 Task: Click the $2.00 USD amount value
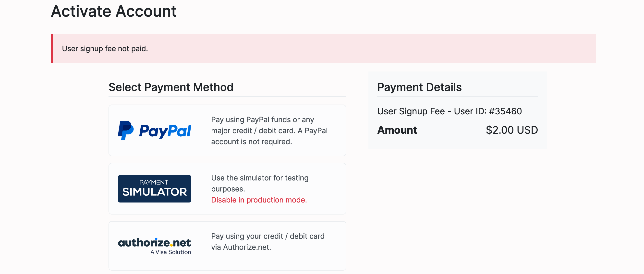[511, 130]
